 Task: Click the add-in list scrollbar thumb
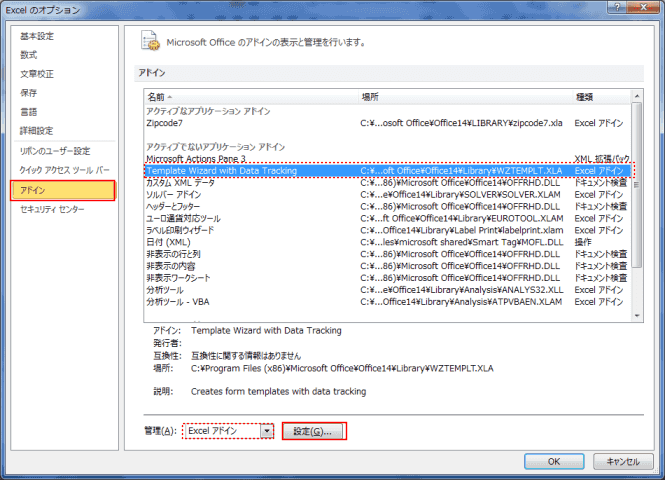tap(637, 185)
